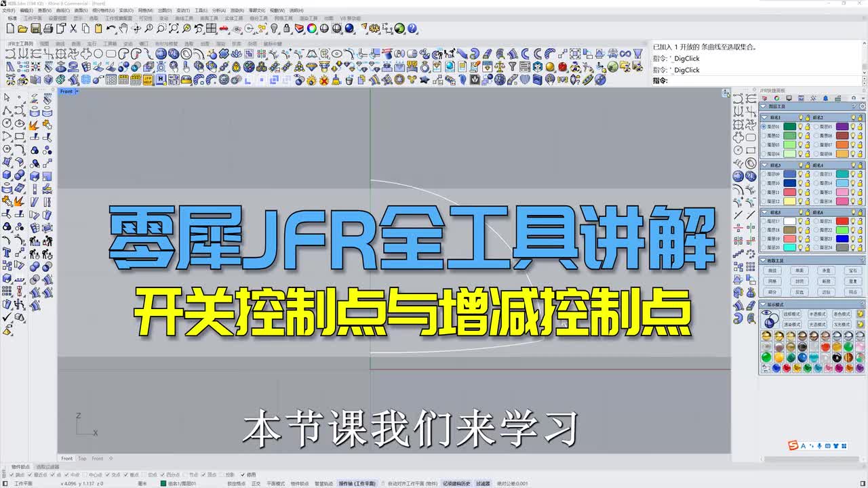
Task: Click the status bar layer 组名1/图层01
Action: click(178, 483)
